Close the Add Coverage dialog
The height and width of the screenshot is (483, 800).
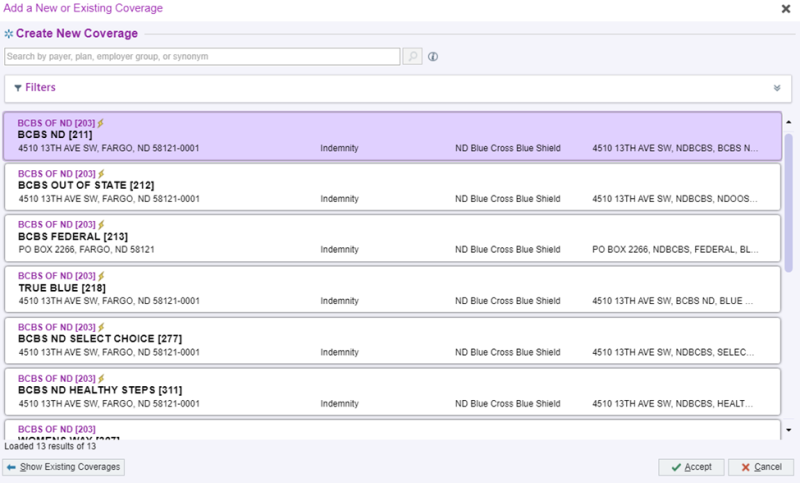pos(785,8)
